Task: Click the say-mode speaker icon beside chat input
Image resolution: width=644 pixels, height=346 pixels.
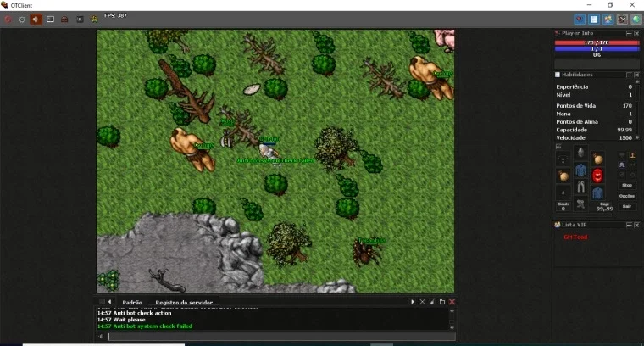Action: [101, 337]
